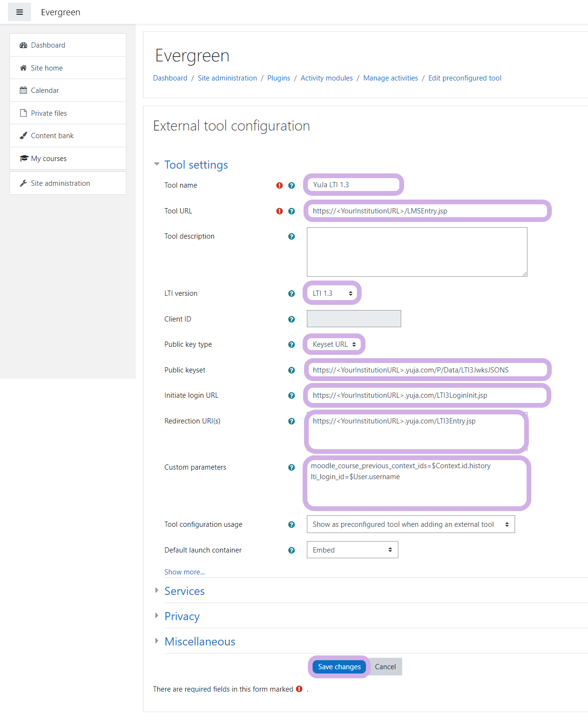Click help icon for Default launch container

tap(292, 550)
